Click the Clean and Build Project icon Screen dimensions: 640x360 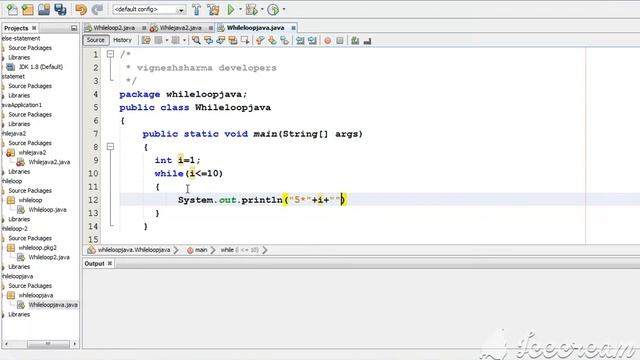click(213, 9)
